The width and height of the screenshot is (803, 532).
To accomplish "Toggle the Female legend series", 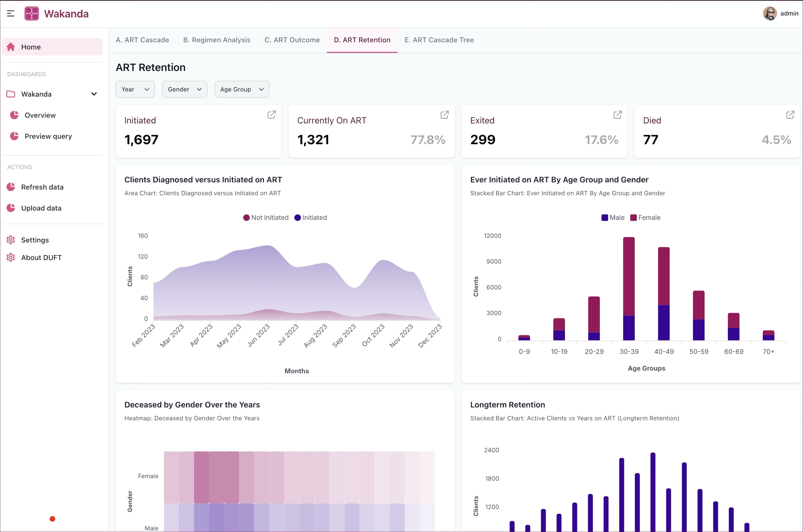I will click(645, 218).
